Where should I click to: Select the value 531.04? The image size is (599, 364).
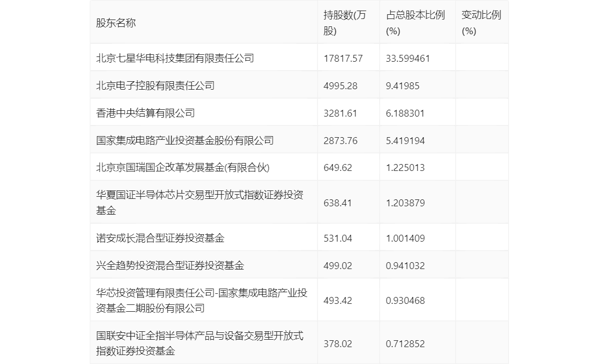point(338,238)
